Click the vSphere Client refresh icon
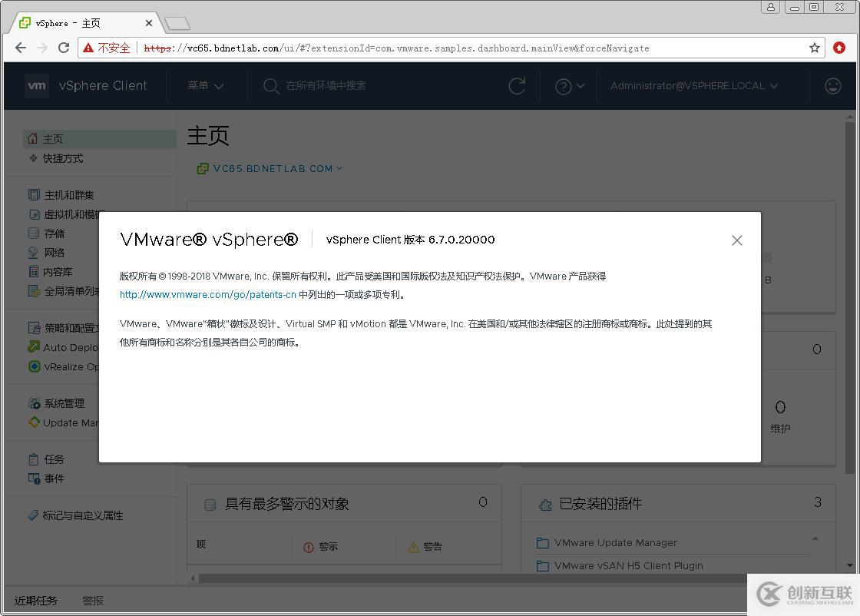The width and height of the screenshot is (860, 616). [517, 85]
